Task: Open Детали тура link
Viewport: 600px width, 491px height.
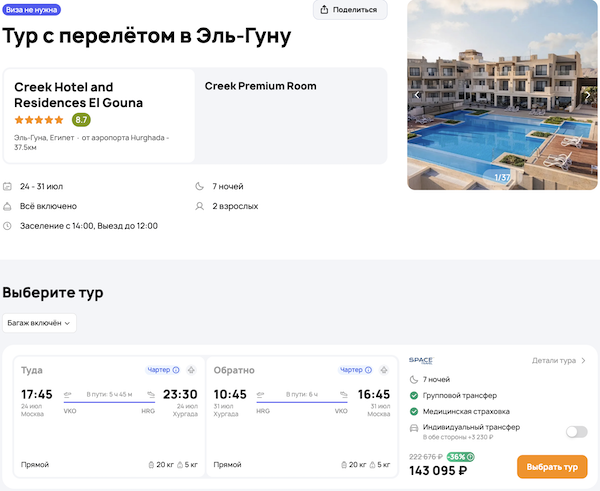Action: (x=558, y=361)
